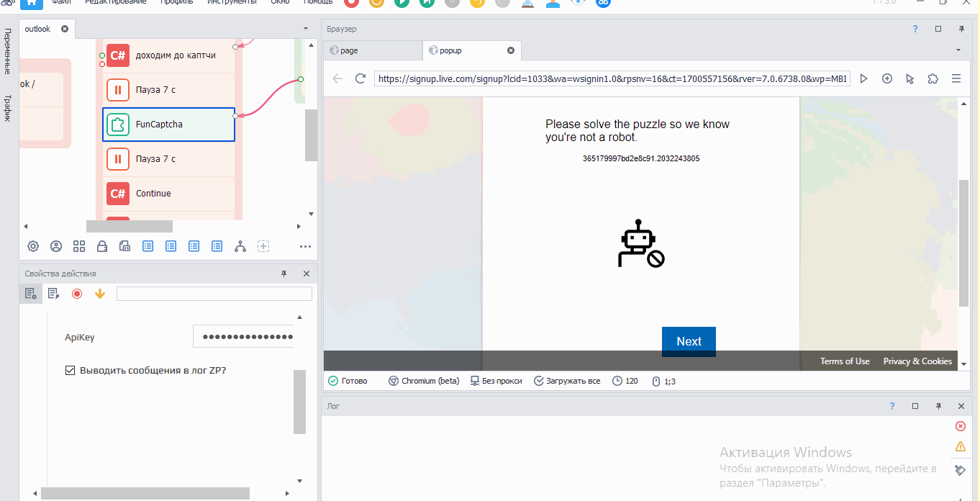Open the puzzle extensions icon in browser
Screen dimensions: 980x501
(x=933, y=78)
